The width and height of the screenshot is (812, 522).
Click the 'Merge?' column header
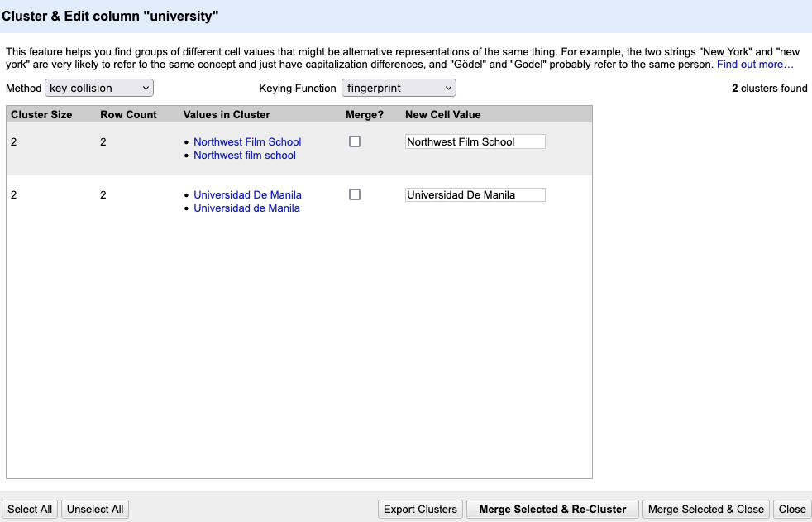[x=365, y=114]
